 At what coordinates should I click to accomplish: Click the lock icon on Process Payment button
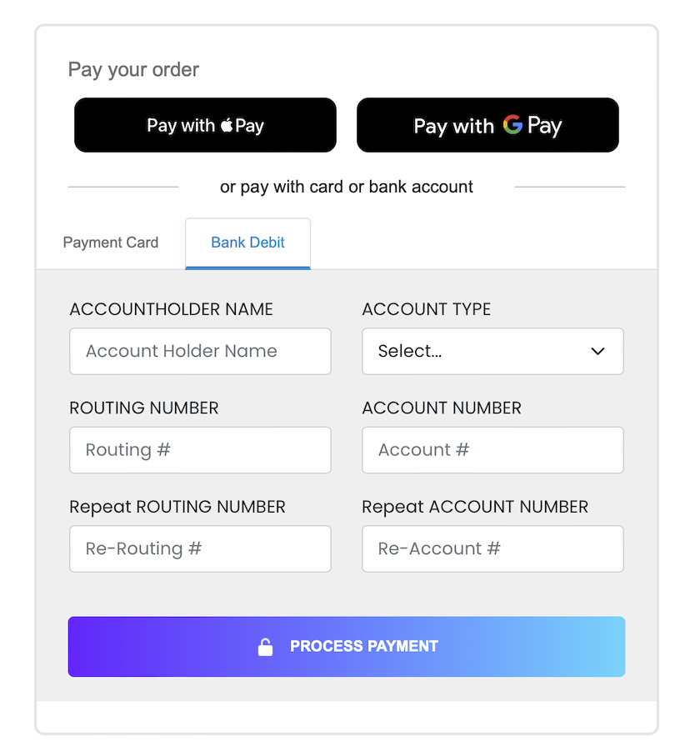point(266,646)
